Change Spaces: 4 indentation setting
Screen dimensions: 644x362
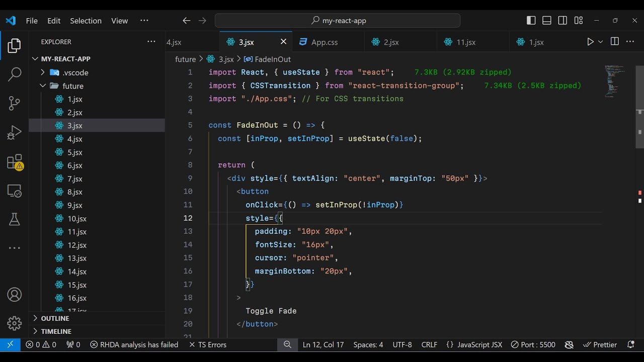[x=368, y=344]
